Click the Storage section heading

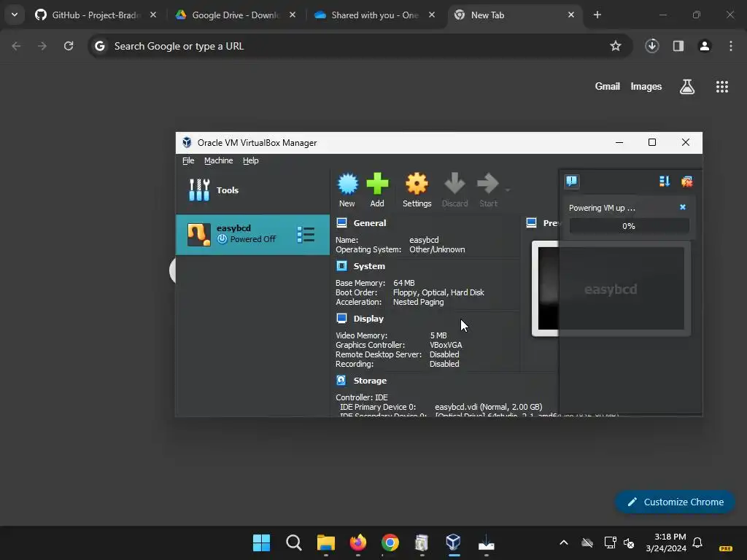(370, 381)
